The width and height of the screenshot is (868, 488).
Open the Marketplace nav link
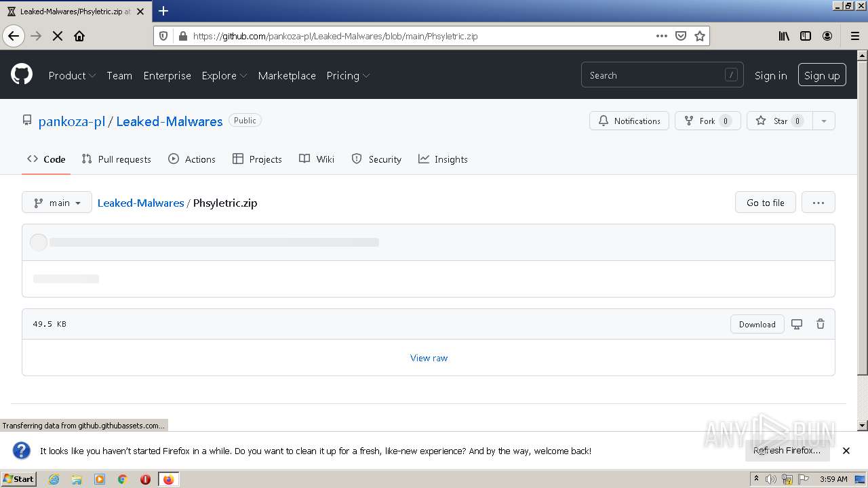(287, 75)
